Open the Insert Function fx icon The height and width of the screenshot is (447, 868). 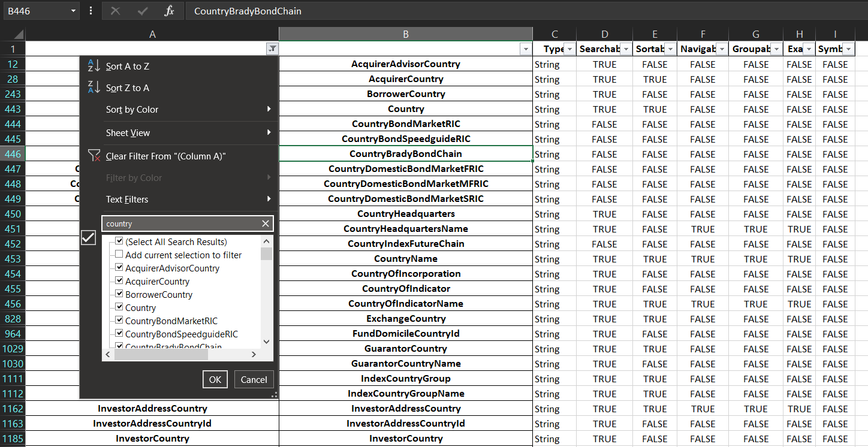click(x=170, y=11)
